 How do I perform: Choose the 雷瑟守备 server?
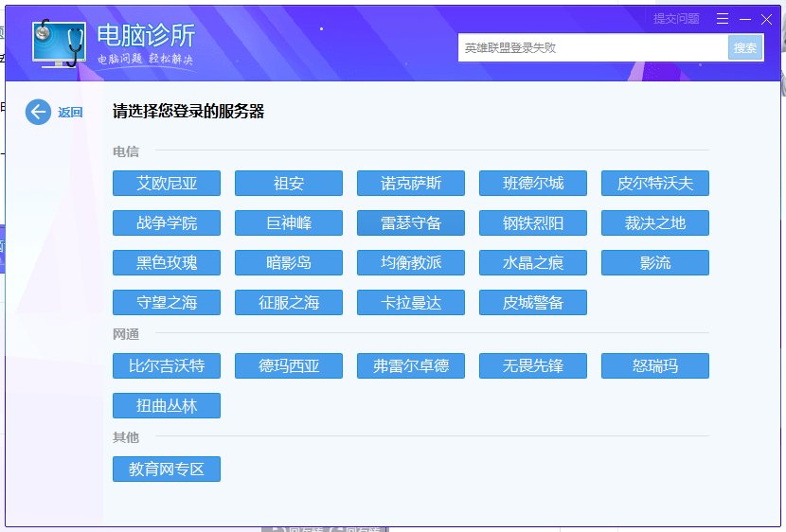(411, 222)
